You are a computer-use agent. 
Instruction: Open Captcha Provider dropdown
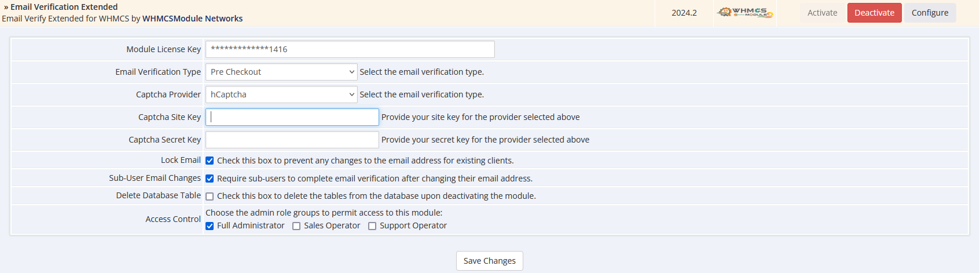pyautogui.click(x=281, y=94)
